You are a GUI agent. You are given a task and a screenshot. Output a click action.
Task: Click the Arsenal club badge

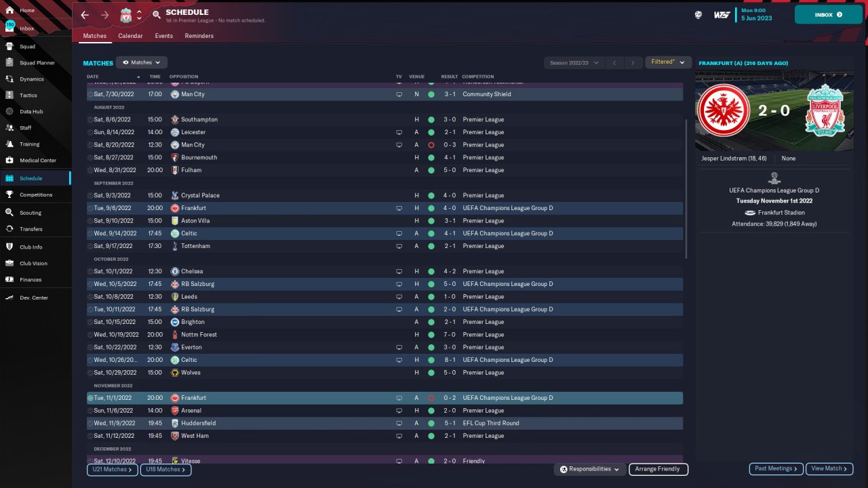[175, 411]
